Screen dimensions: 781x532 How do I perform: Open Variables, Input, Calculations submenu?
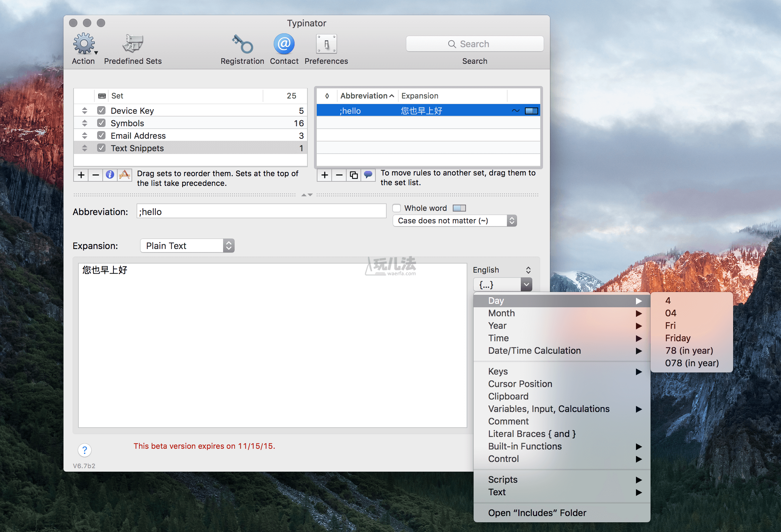tap(562, 409)
